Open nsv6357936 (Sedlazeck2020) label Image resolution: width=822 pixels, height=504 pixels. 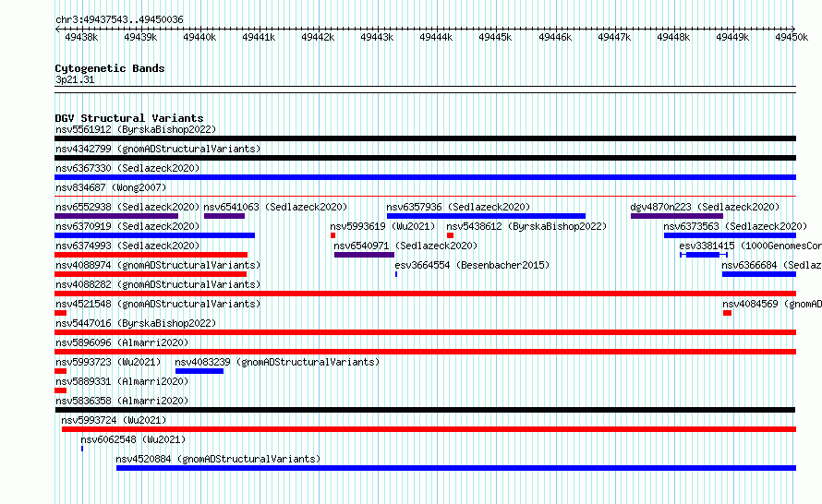click(459, 207)
